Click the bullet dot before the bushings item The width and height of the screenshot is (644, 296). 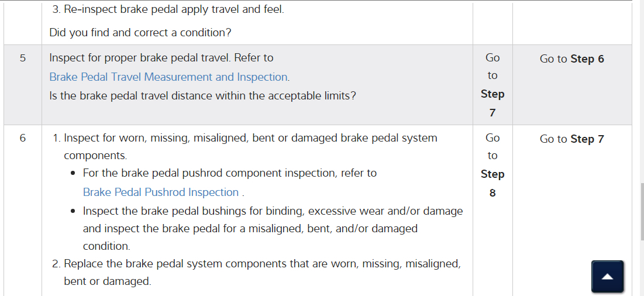[73, 211]
